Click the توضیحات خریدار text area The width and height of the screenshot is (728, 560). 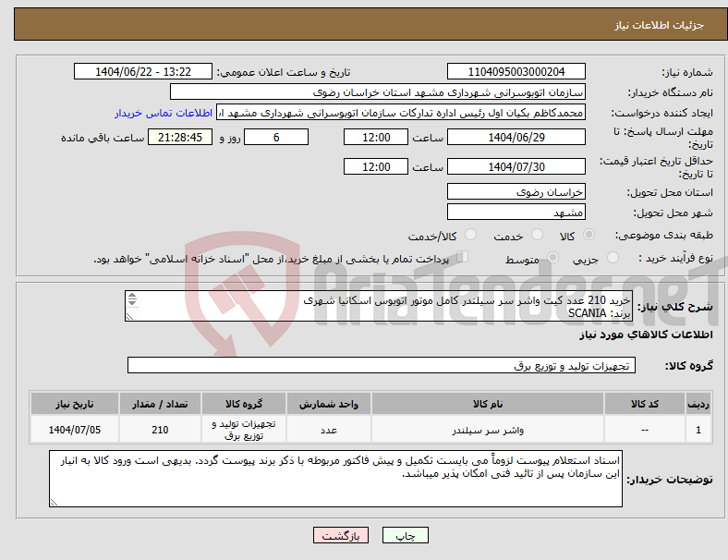[x=335, y=479]
